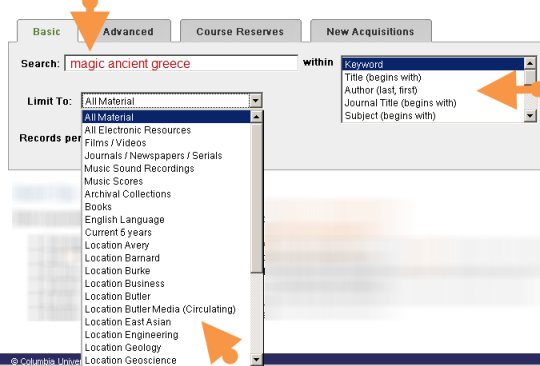Choose Location Business option
The width and height of the screenshot is (540, 366).
[167, 283]
